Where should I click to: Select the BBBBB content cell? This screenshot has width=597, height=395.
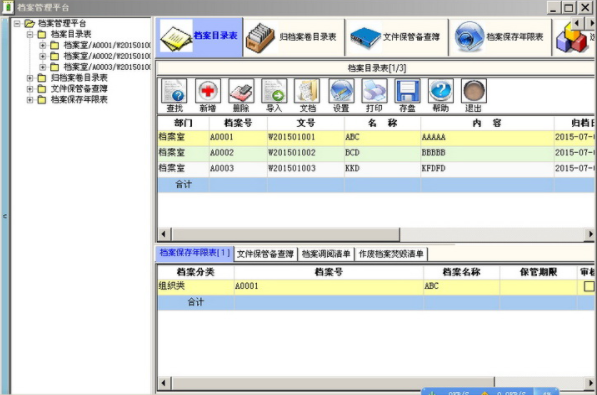487,153
